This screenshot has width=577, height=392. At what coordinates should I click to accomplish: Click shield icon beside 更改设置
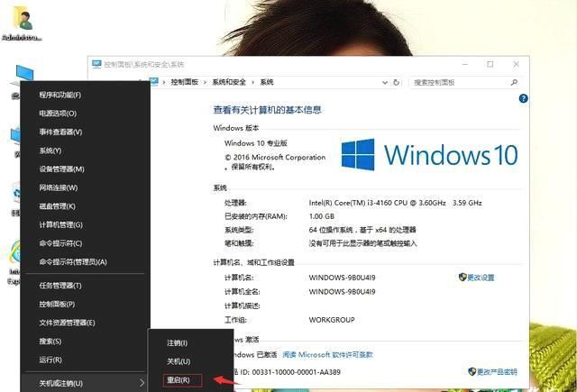[x=463, y=278]
